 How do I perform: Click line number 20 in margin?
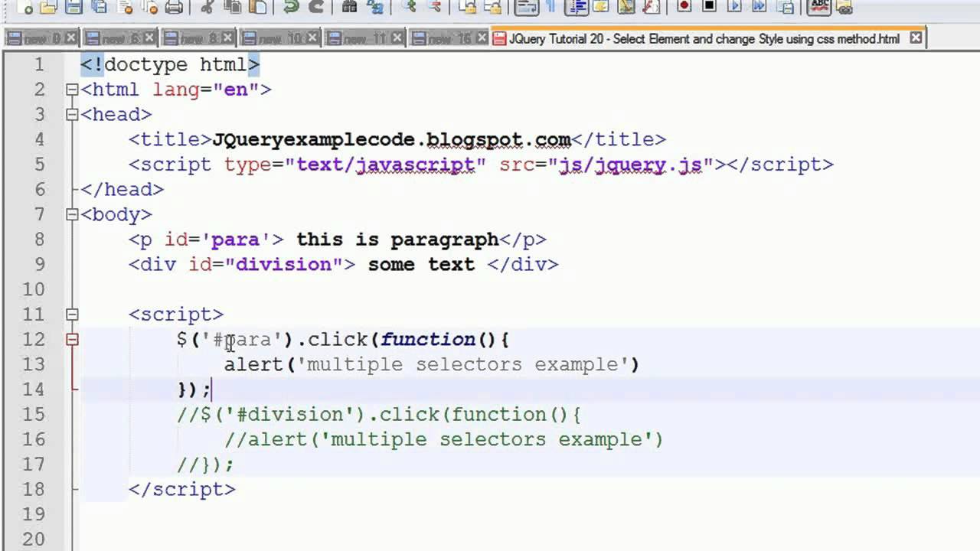point(34,539)
